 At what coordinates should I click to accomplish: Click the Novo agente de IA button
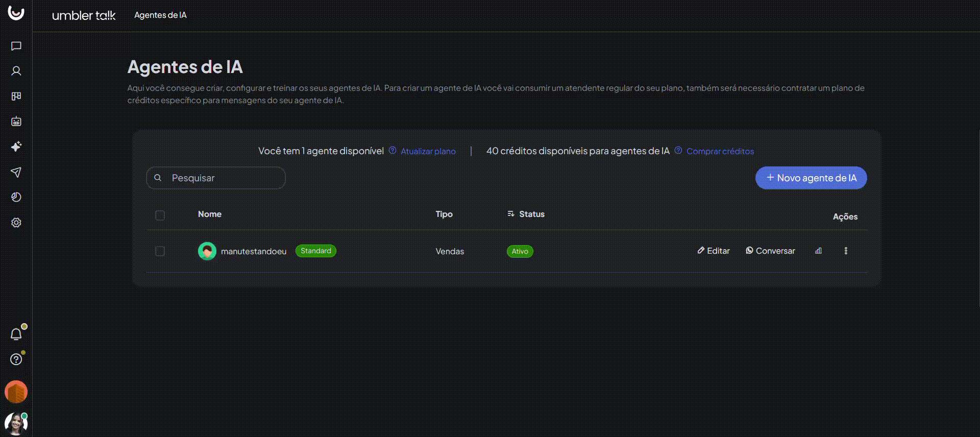click(811, 178)
